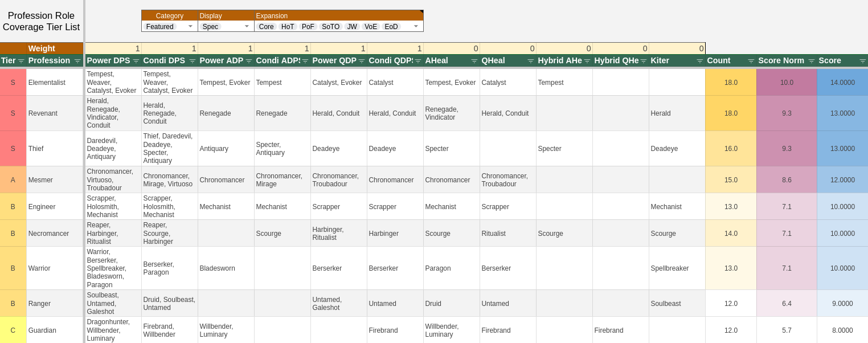Open filter icon on Condi QDPS header
The width and height of the screenshot is (868, 343).
[x=418, y=61]
